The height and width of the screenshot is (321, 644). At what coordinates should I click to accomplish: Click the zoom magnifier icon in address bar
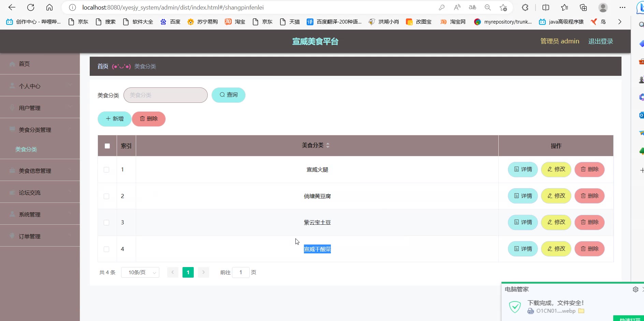point(488,7)
